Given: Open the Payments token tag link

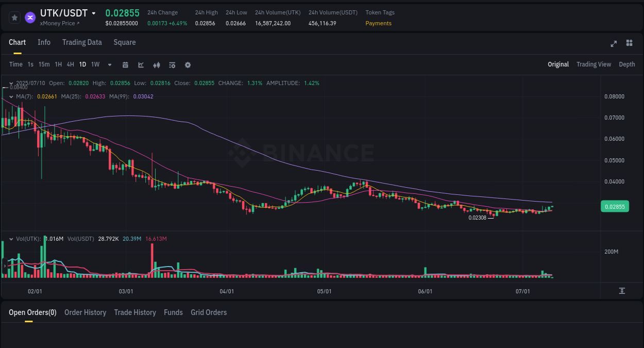Looking at the screenshot, I should 379,23.
